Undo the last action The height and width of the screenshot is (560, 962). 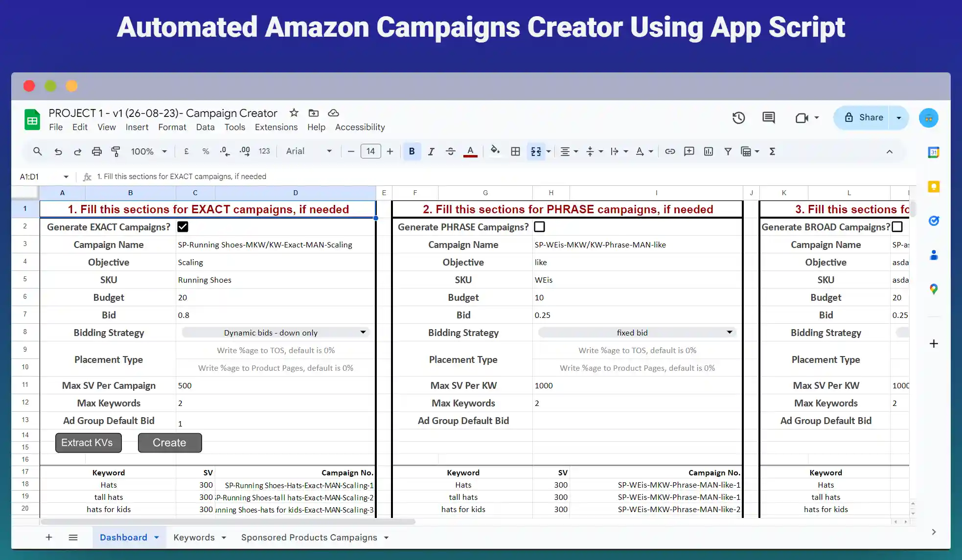58,152
